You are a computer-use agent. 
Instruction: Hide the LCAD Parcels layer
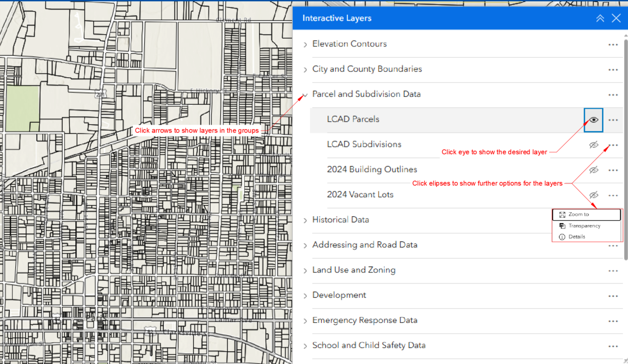click(593, 120)
